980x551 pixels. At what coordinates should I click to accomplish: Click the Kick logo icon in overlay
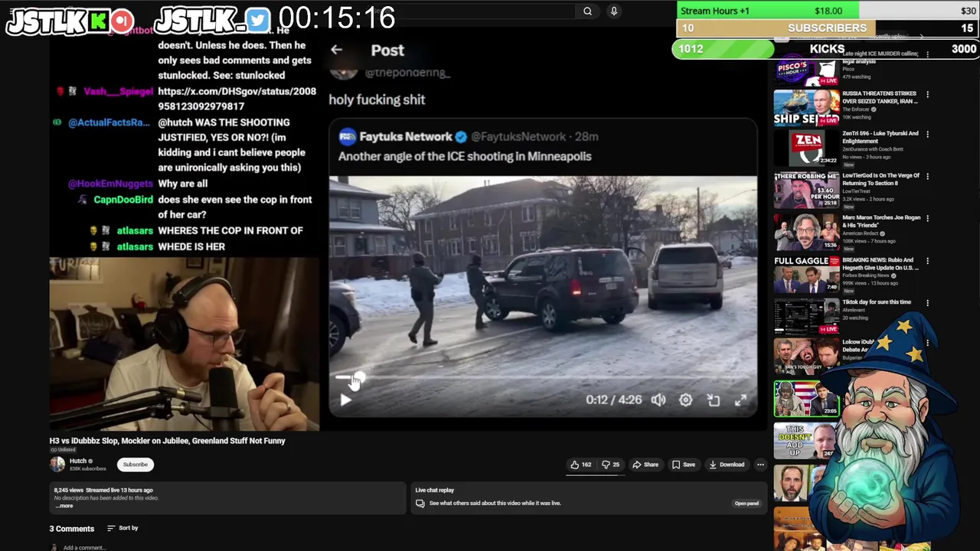[98, 21]
